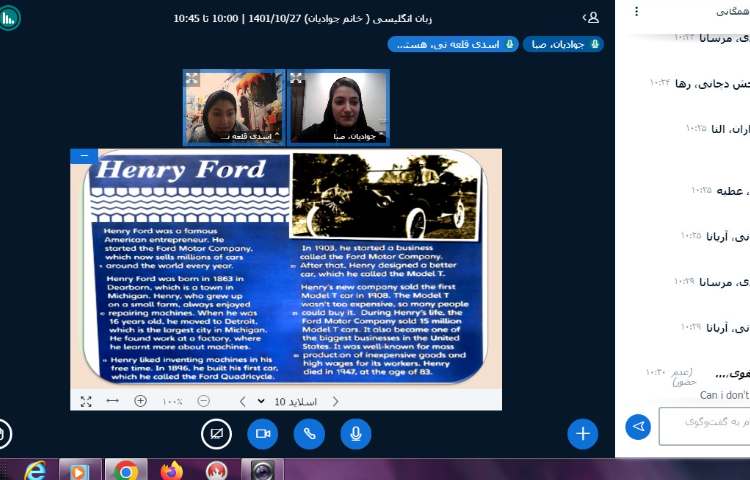Viewport: 750px width, 480px height.
Task: Go to the previous slide
Action: point(243,402)
